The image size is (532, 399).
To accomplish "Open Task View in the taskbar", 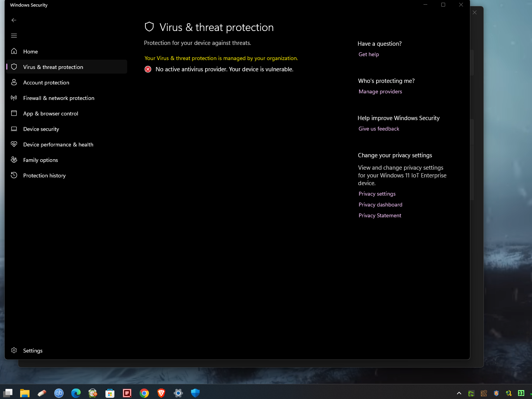I will (8, 393).
